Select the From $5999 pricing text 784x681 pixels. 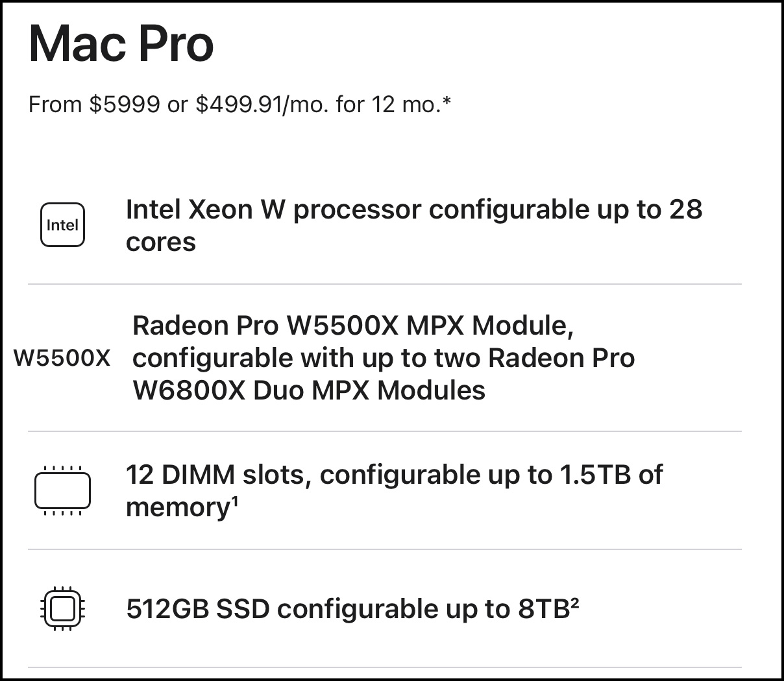tap(94, 104)
